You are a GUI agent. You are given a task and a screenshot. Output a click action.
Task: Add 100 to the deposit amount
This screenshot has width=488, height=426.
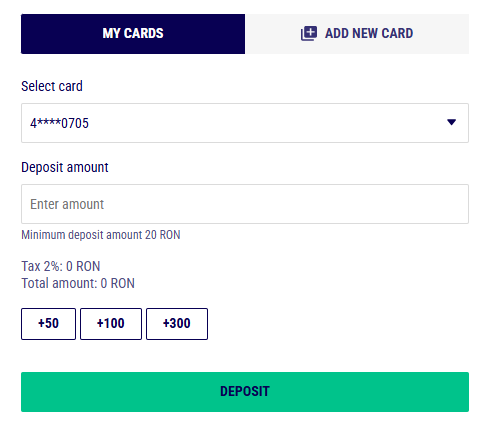point(111,324)
